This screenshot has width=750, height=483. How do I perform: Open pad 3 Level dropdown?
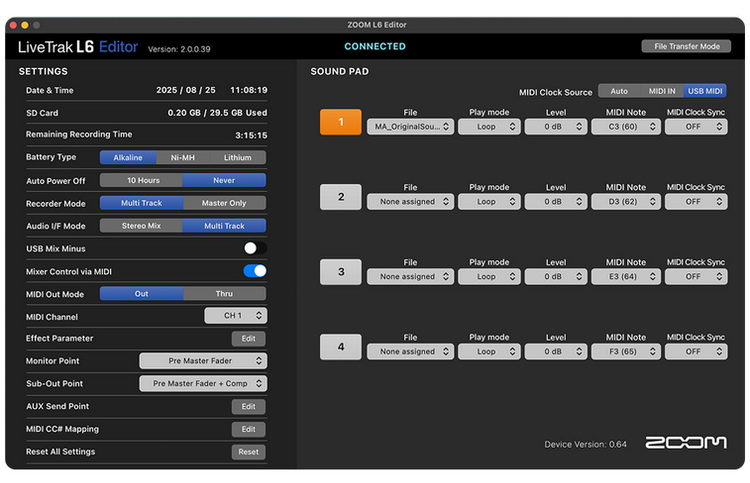click(x=556, y=277)
